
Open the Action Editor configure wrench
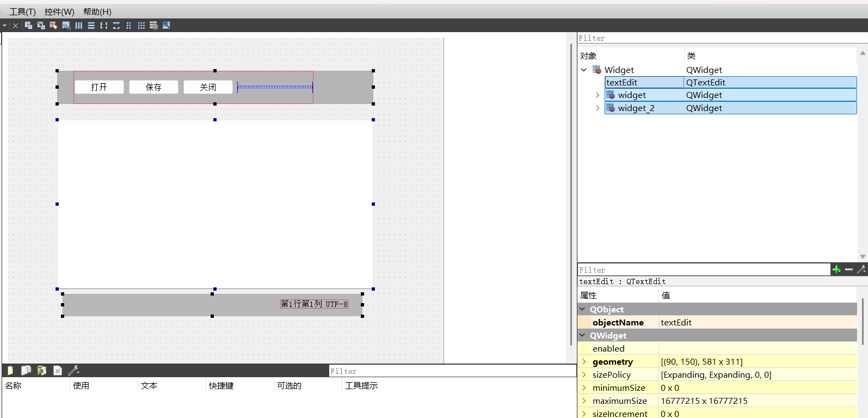coord(73,371)
